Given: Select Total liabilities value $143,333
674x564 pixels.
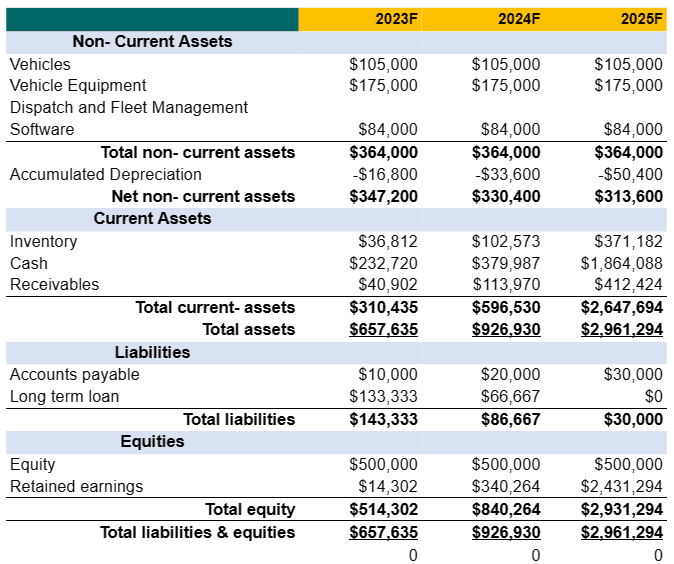Looking at the screenshot, I should 383,420.
